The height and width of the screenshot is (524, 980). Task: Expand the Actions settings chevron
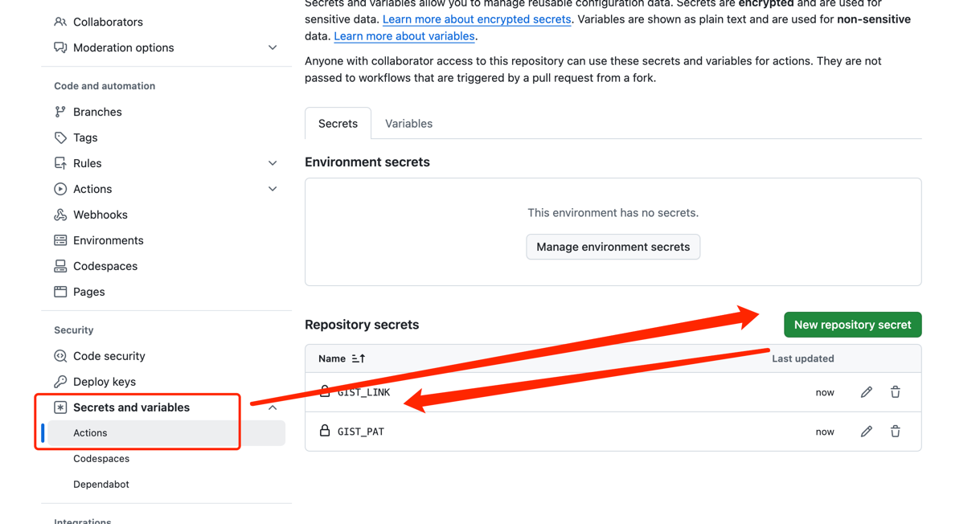[273, 189]
